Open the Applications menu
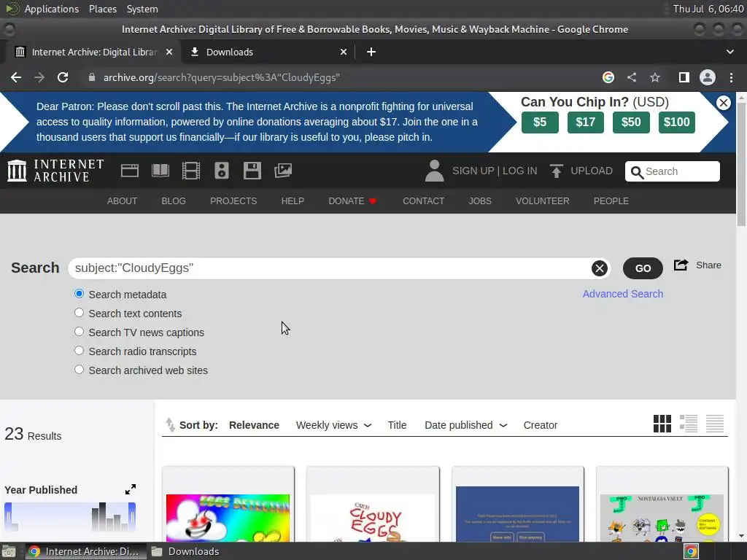 coord(52,9)
